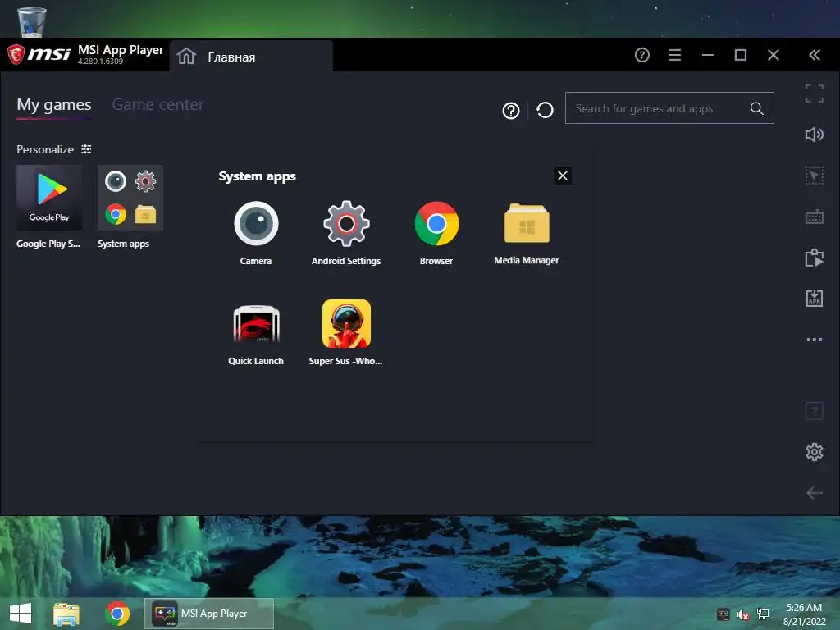Open keyboard game controls
840x630 pixels.
coord(815,217)
